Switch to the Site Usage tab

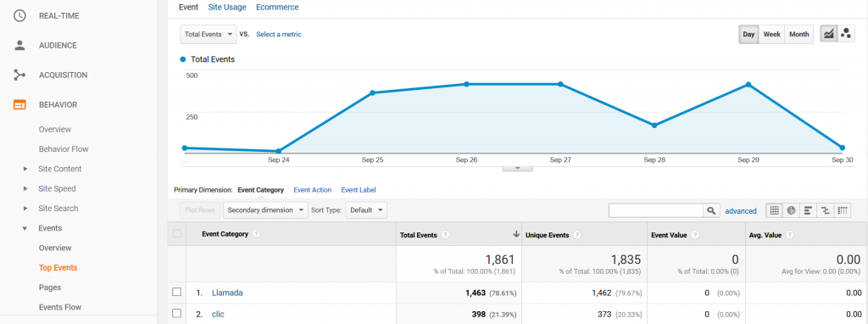[x=227, y=7]
